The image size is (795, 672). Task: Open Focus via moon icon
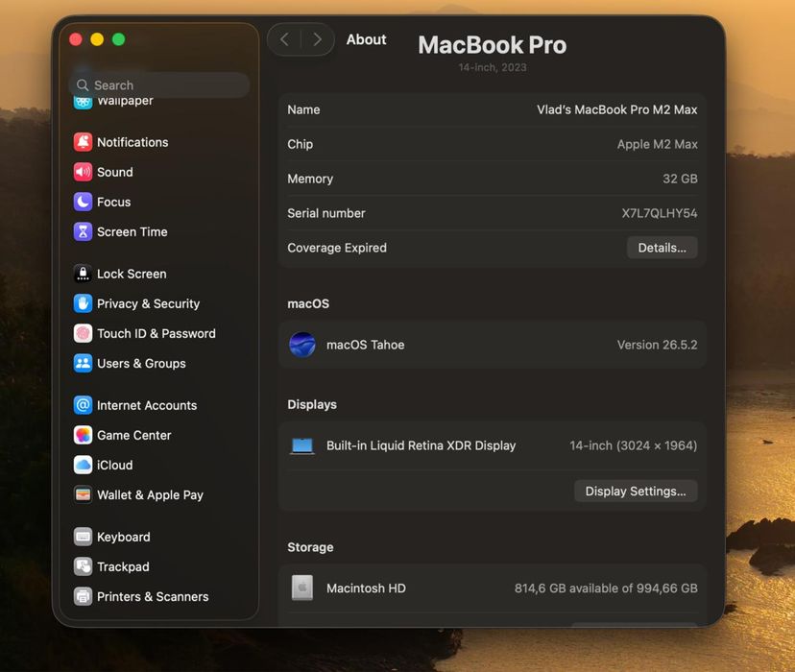tap(83, 202)
